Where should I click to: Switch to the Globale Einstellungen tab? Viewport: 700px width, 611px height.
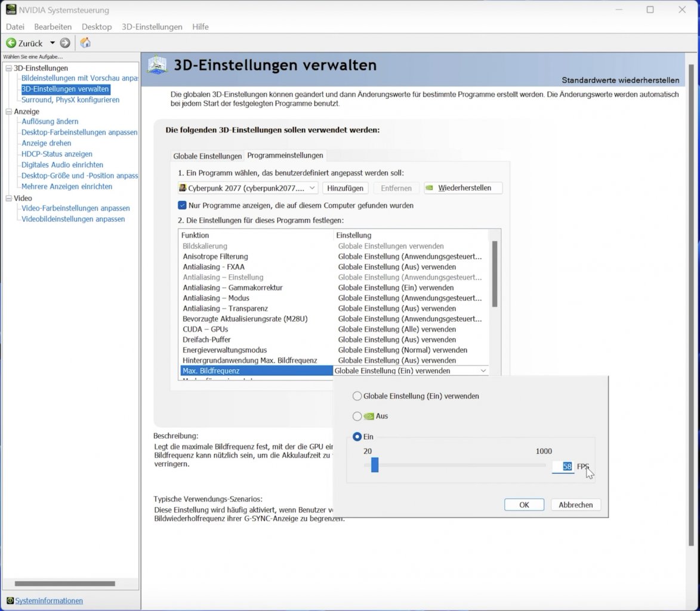tap(207, 156)
